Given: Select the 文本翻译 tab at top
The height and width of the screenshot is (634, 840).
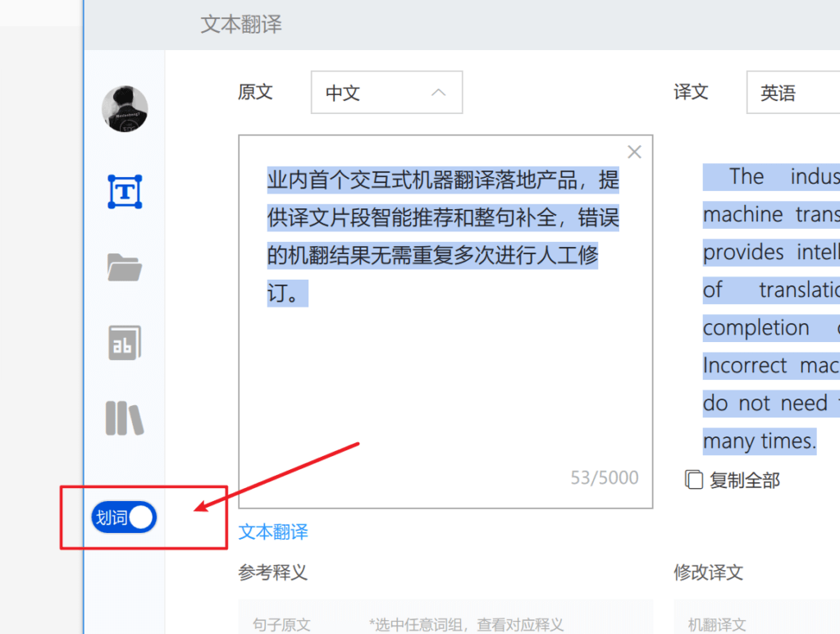Looking at the screenshot, I should tap(240, 25).
